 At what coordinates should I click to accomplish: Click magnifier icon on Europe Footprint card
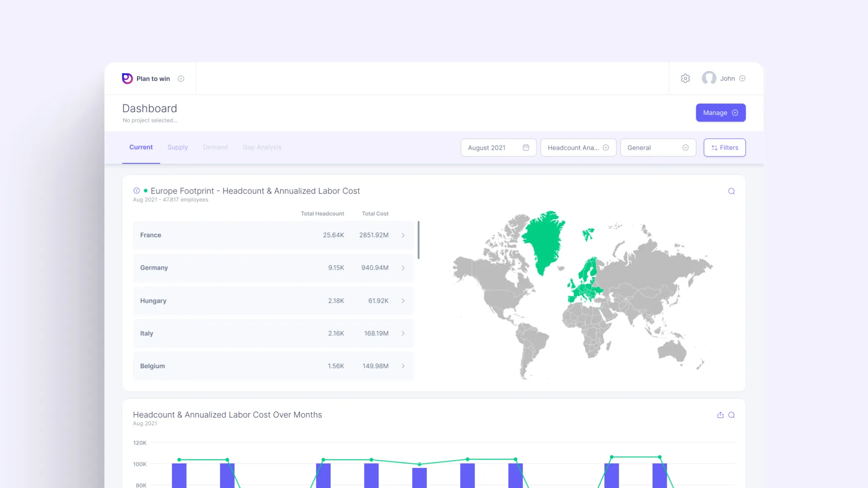(731, 191)
